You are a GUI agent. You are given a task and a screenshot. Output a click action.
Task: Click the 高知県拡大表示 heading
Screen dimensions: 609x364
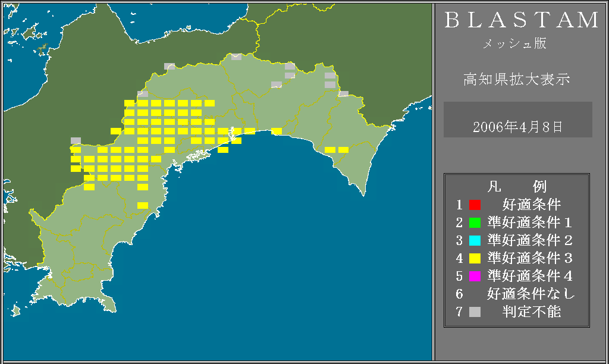[x=517, y=79]
